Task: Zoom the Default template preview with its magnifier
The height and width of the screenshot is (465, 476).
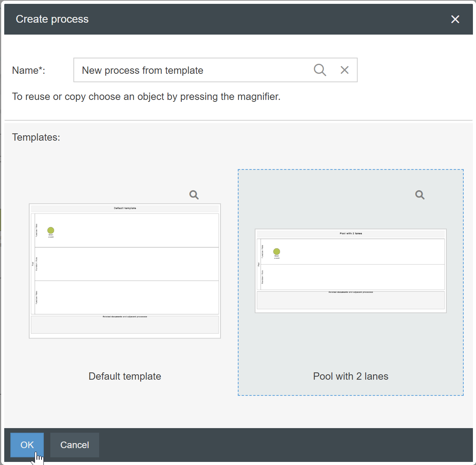Action: coord(194,195)
